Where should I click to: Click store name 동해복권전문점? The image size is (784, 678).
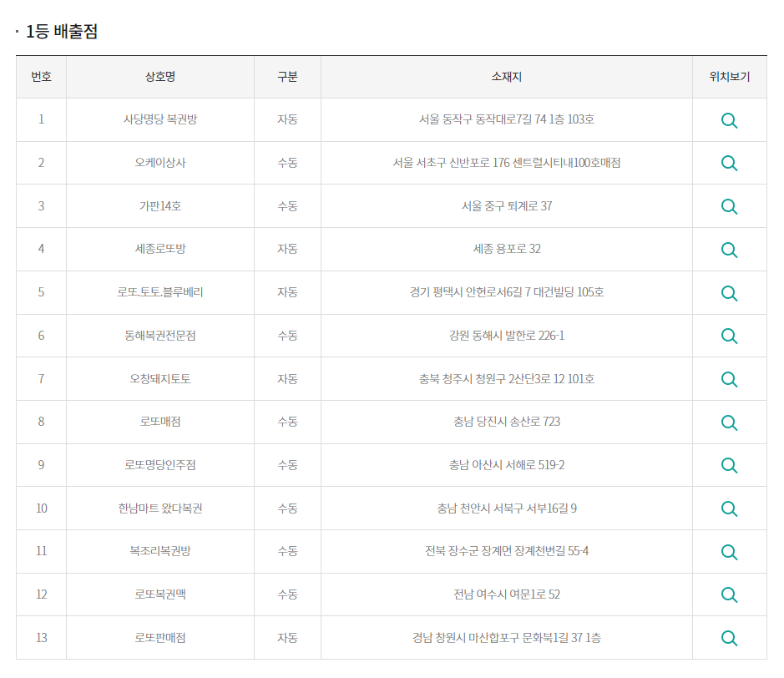[x=160, y=336]
